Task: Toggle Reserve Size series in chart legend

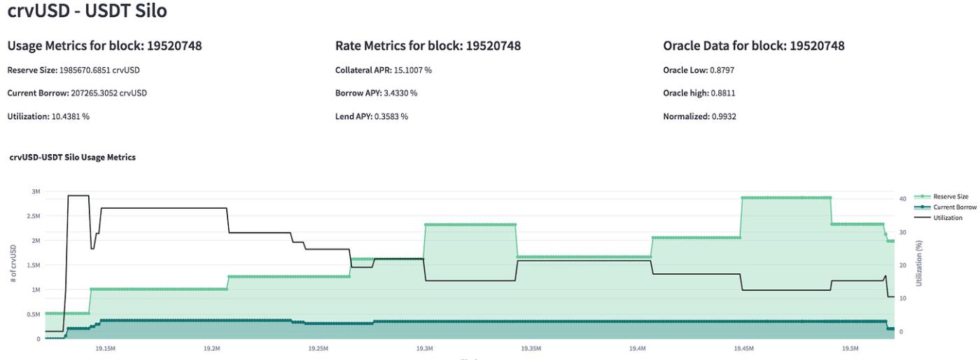Action: [953, 197]
